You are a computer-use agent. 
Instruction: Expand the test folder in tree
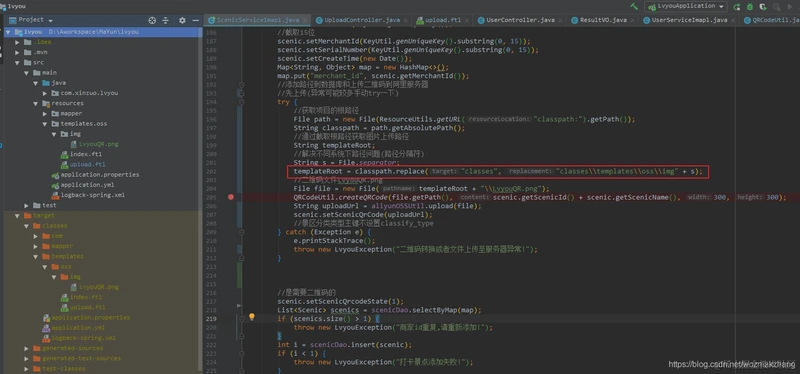point(27,205)
